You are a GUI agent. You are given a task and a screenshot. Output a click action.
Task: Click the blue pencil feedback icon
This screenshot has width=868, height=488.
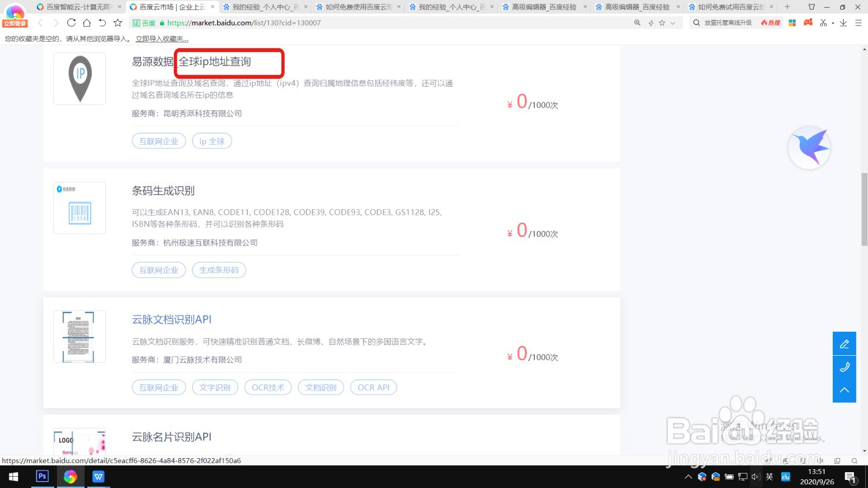click(x=844, y=344)
